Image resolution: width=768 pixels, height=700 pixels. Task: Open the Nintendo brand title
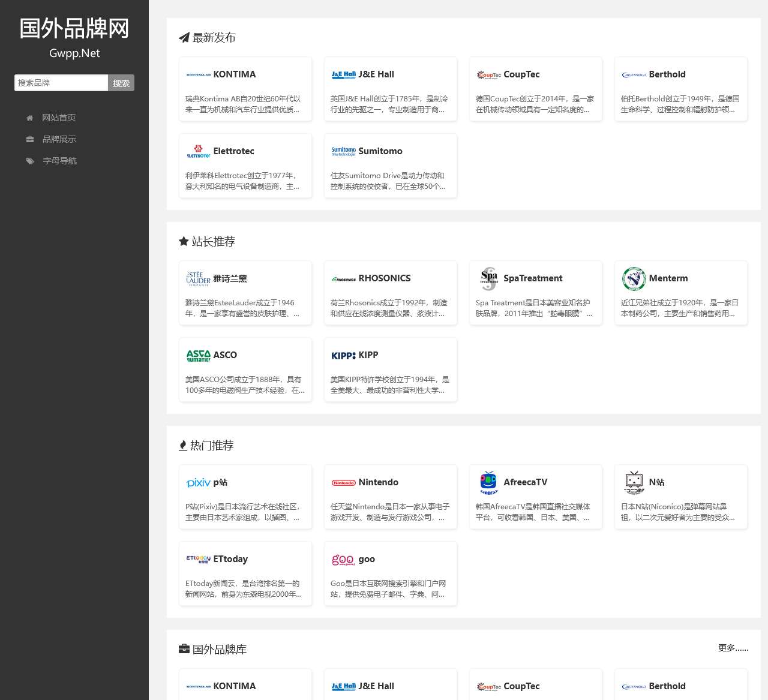[379, 482]
